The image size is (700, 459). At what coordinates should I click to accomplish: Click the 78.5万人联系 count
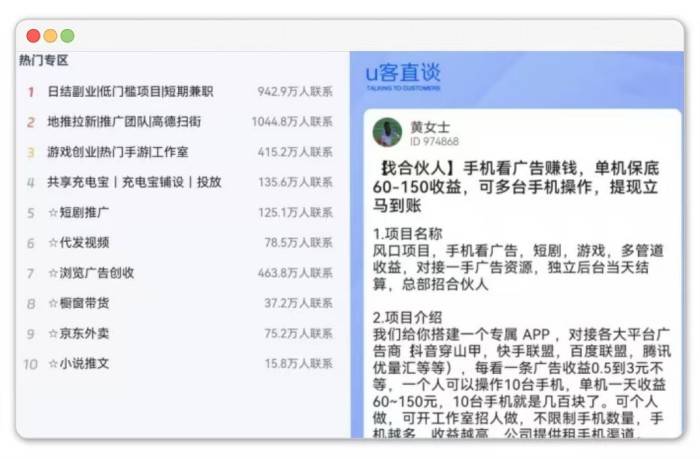click(298, 242)
